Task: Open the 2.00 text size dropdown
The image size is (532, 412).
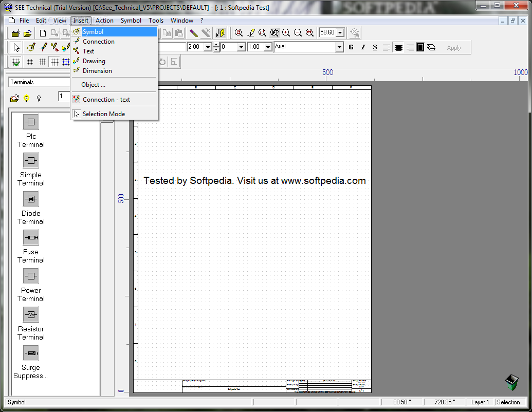Action: [208, 47]
